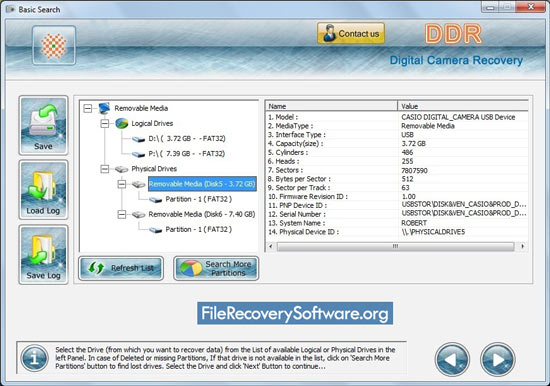The width and height of the screenshot is (550, 386).
Task: Select drive D:\ 3.72 GB FAT32
Action: [187, 139]
